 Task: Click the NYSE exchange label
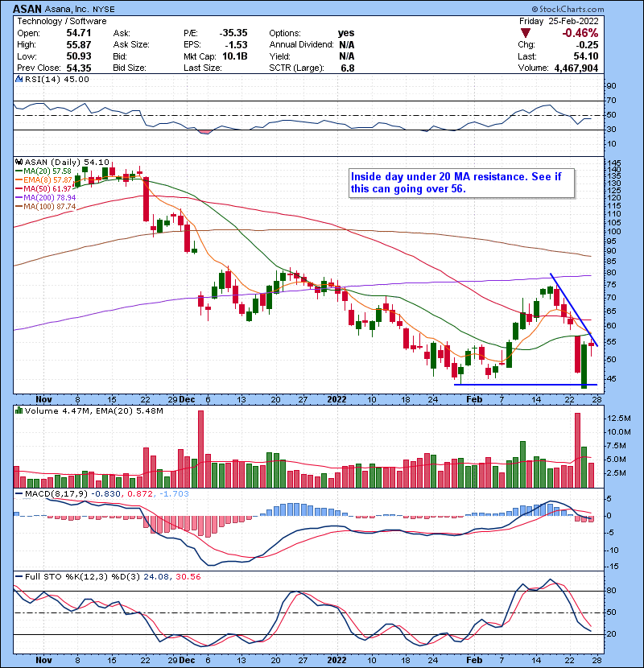[x=105, y=9]
